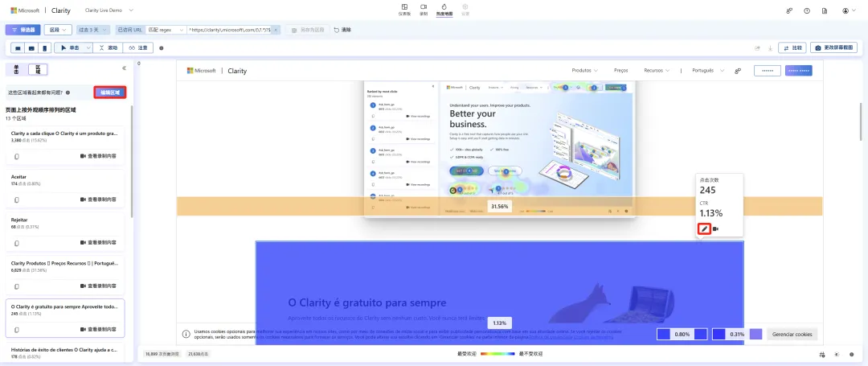Screen dimensions: 868x366
Task: Open the 区段 segment dropdown
Action: (x=58, y=30)
